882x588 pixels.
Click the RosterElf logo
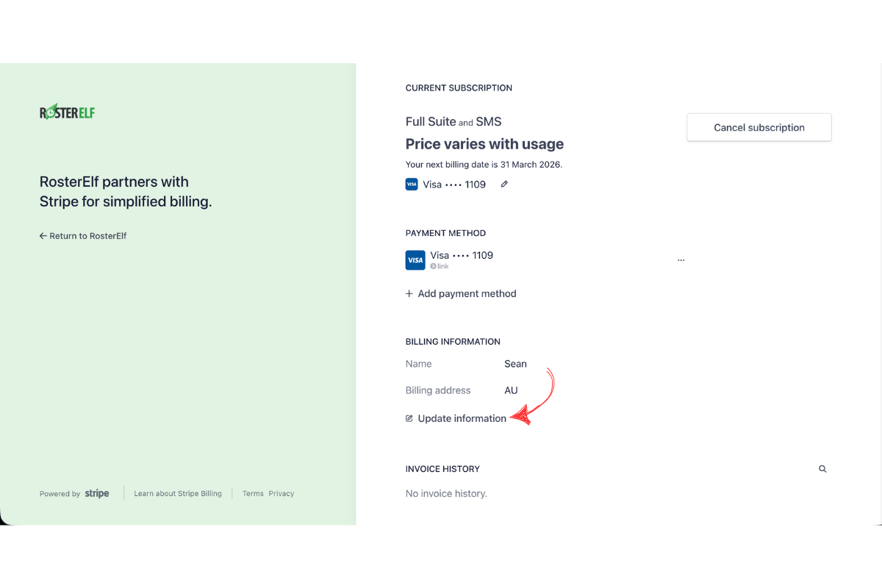(x=67, y=111)
